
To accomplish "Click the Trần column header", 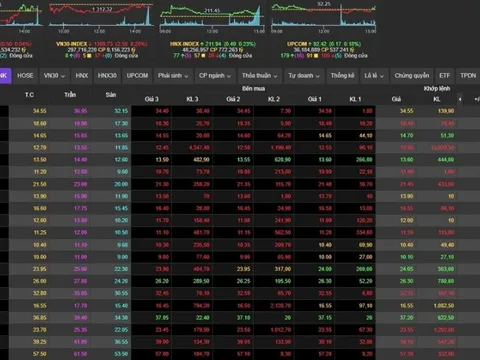I will pyautogui.click(x=70, y=95).
